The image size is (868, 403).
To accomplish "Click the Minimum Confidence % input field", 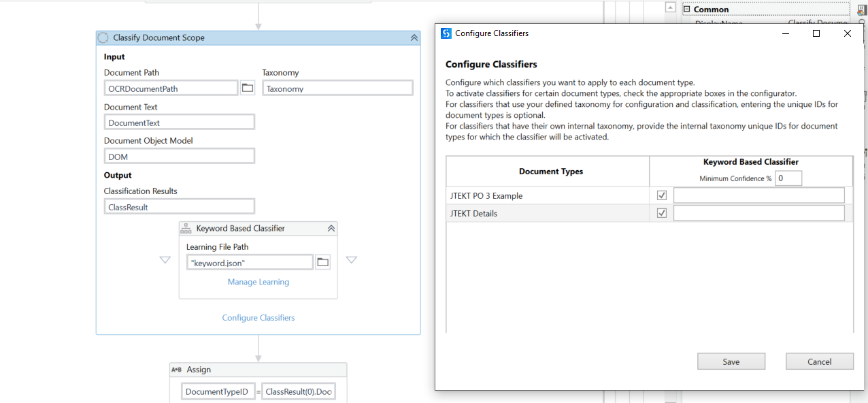I will 788,178.
